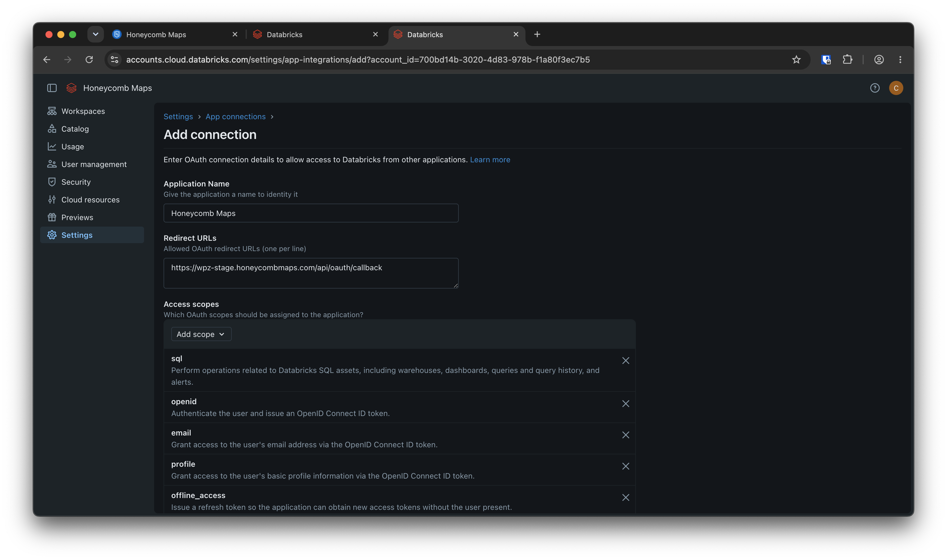Open Cloud resources in the sidebar

pyautogui.click(x=92, y=200)
